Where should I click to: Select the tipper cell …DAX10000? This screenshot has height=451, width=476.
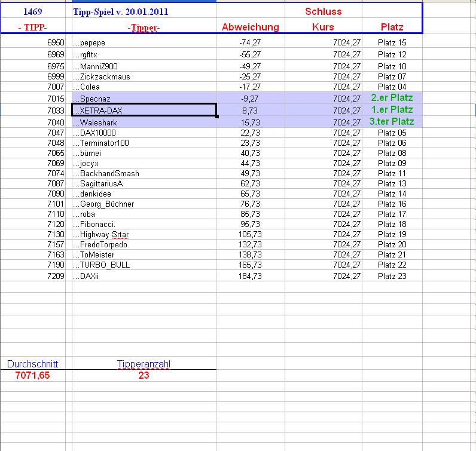point(144,133)
